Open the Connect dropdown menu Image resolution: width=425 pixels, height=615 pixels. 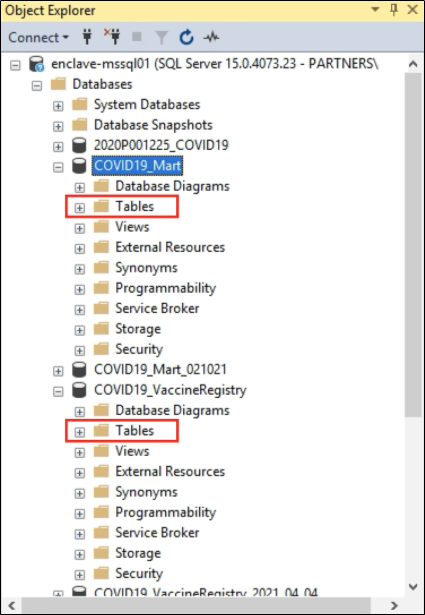click(x=38, y=38)
